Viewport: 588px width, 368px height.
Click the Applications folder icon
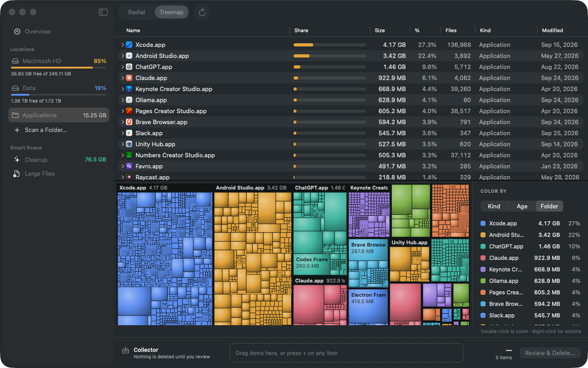pyautogui.click(x=15, y=115)
